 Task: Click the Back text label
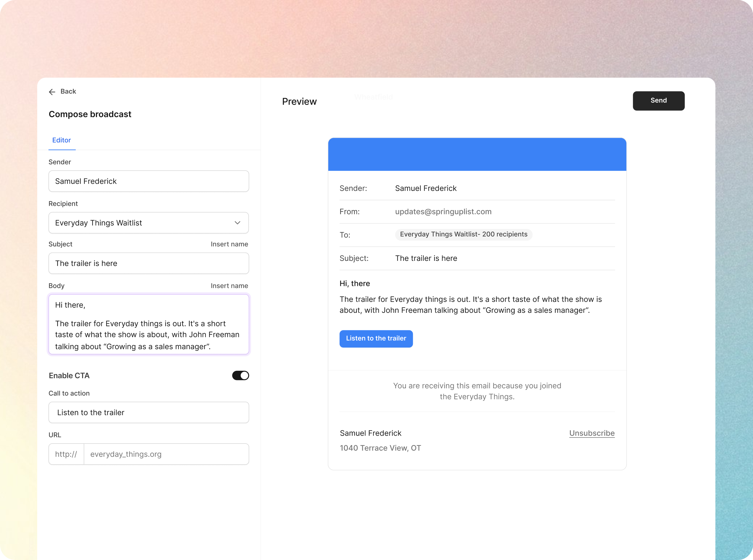point(68,92)
